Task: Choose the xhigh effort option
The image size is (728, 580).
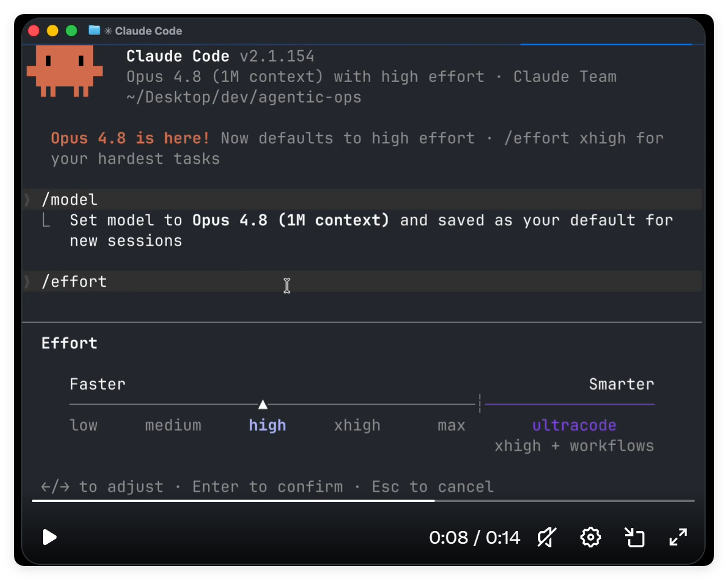Action: click(x=357, y=425)
